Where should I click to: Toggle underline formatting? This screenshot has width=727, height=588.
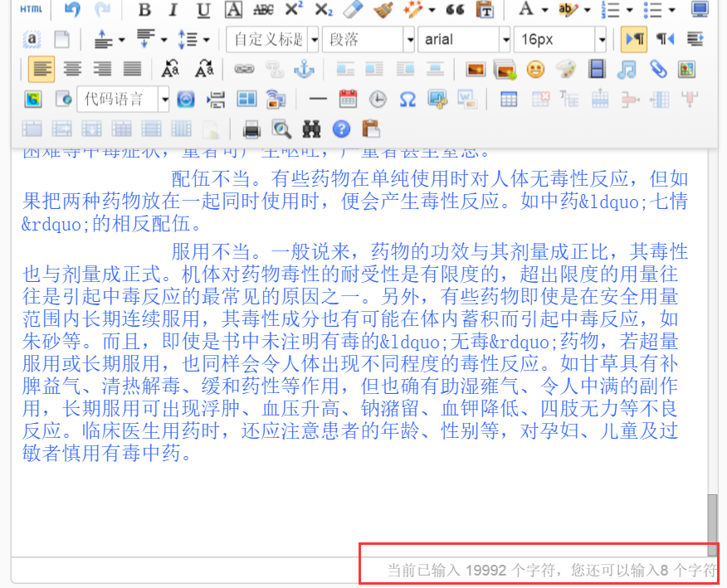[203, 9]
